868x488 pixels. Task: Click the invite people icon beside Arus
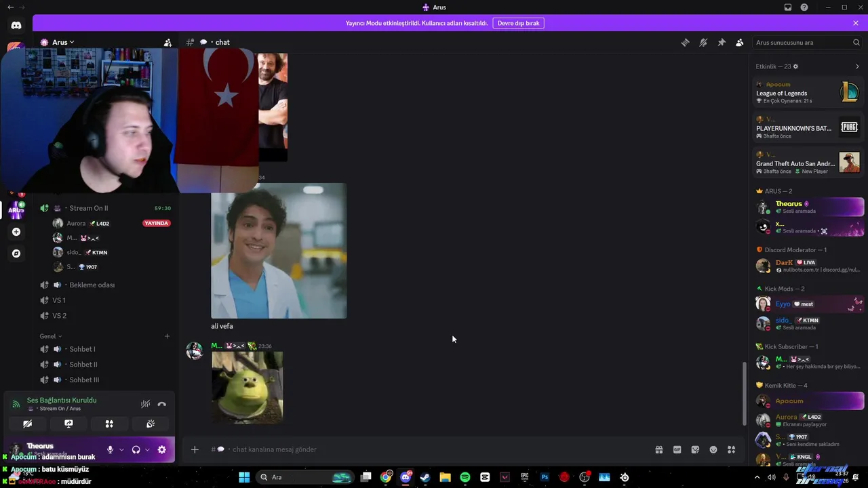pos(167,42)
